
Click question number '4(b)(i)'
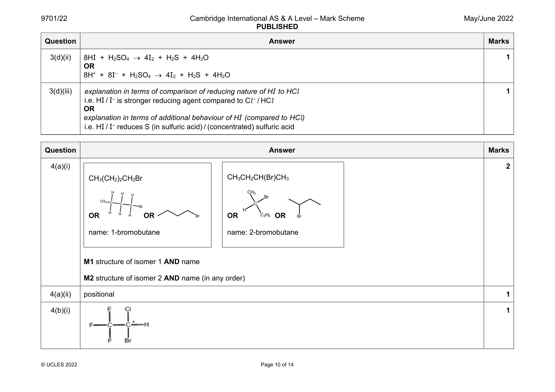[x=60, y=310]
